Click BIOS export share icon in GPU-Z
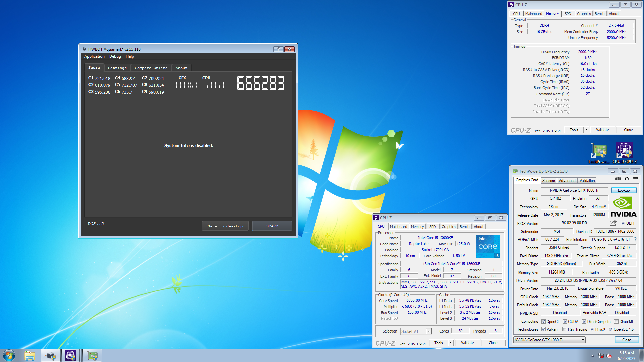644x362 pixels. coord(613,223)
